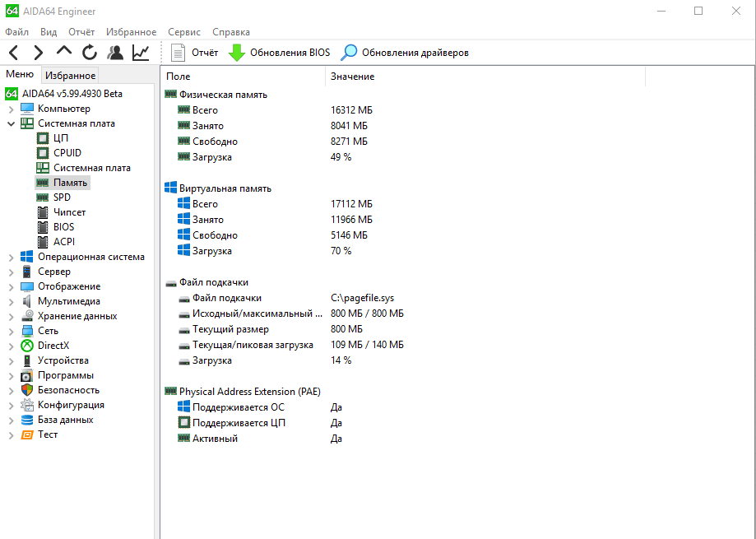Image resolution: width=756 pixels, height=539 pixels.
Task: Click the Мультимедиа speaker icon
Action: tap(27, 301)
